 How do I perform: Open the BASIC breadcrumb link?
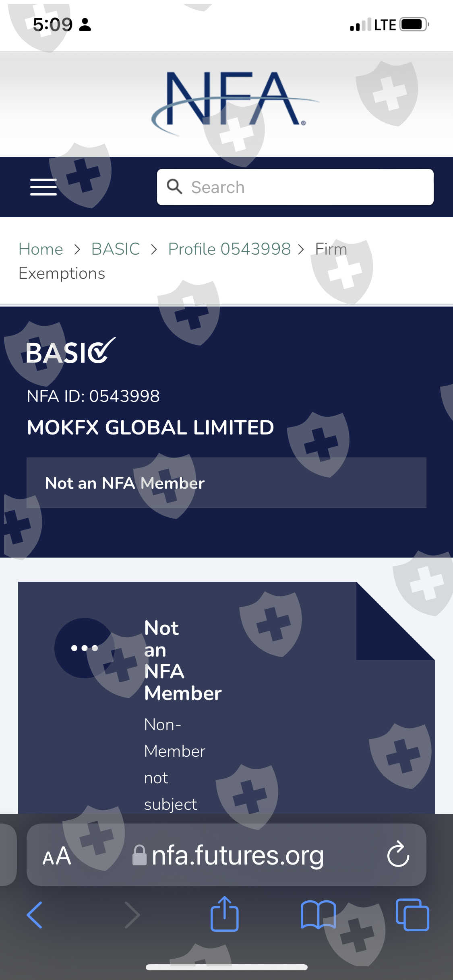click(116, 249)
